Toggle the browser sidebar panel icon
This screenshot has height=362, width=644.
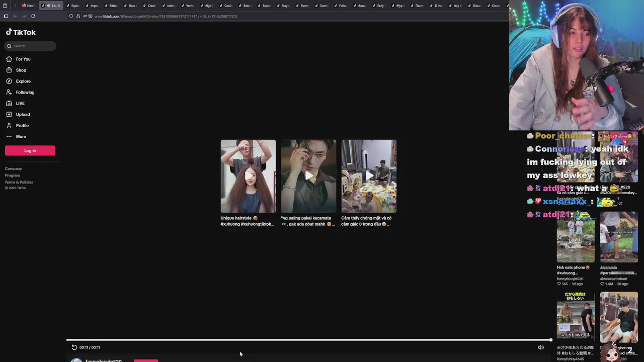click(x=6, y=16)
